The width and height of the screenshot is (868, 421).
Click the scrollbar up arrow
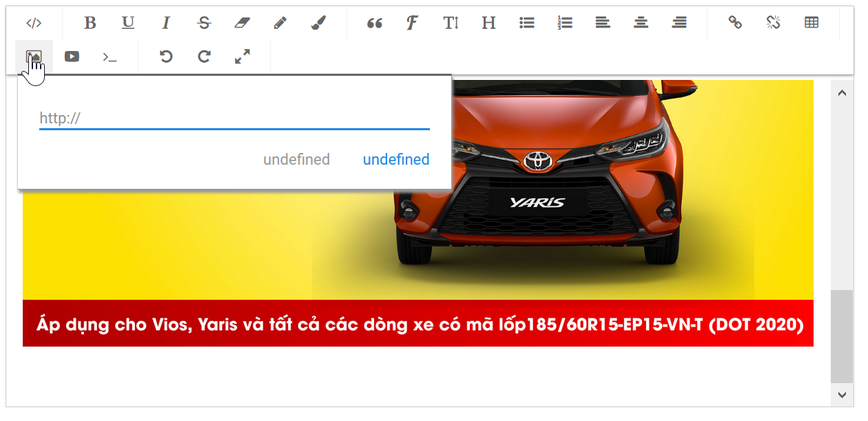[842, 93]
